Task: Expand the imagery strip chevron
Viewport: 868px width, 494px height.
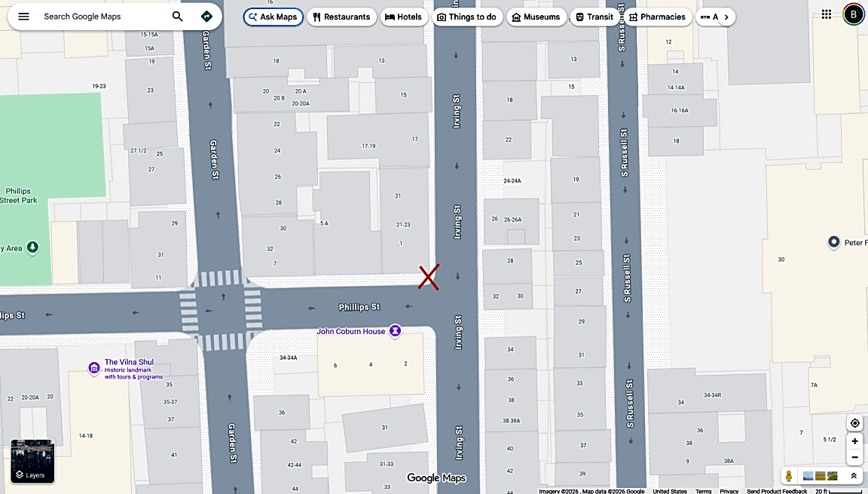Action: (x=854, y=476)
